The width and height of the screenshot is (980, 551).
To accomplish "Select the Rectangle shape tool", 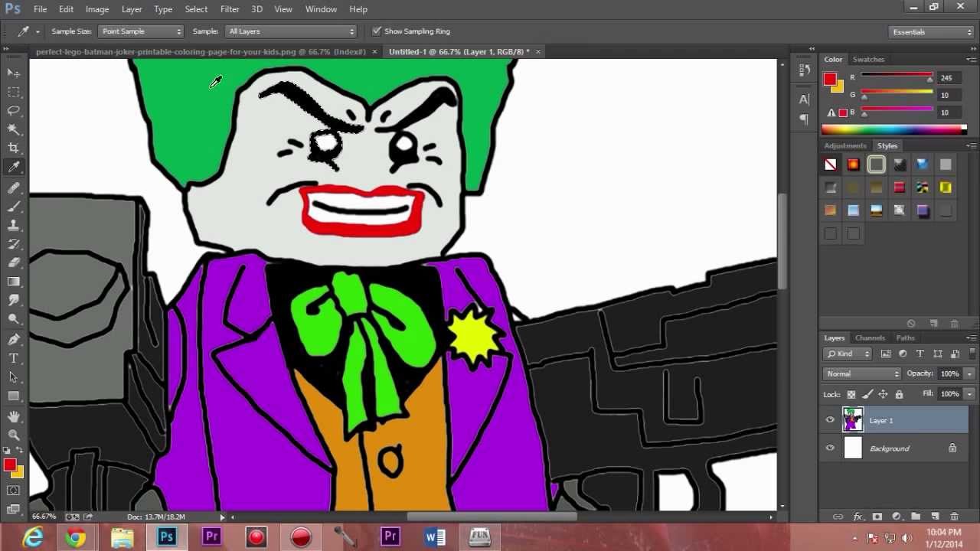I will (x=14, y=396).
